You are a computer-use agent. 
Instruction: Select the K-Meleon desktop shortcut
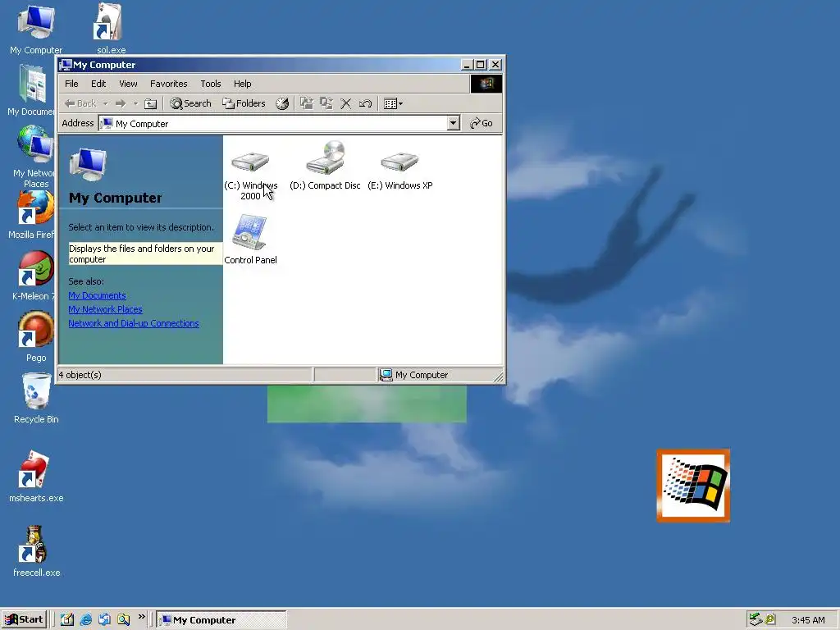coord(35,274)
